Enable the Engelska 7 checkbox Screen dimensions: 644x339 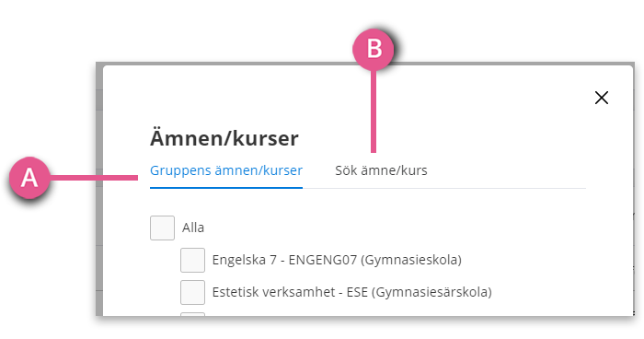[x=192, y=260]
